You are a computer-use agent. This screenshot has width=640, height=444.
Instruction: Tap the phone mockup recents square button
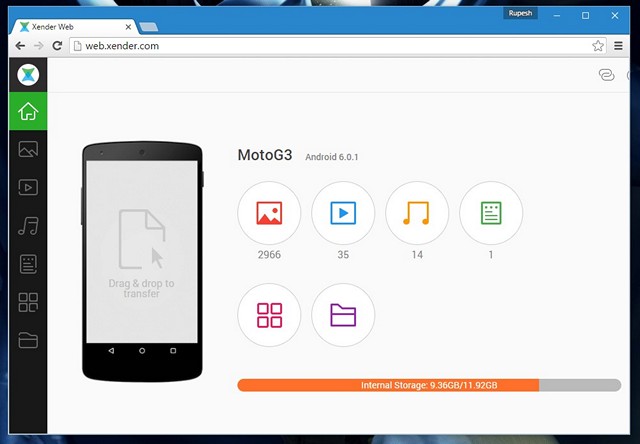tap(173, 351)
